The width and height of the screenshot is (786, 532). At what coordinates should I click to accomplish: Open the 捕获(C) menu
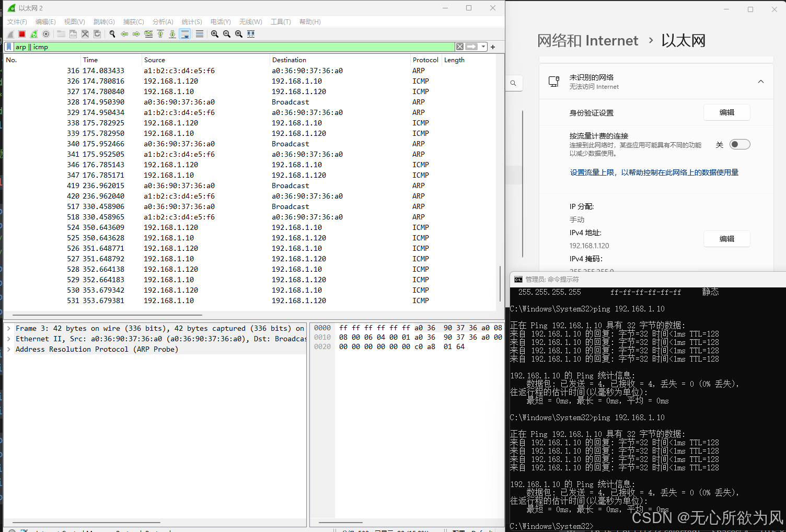click(133, 22)
